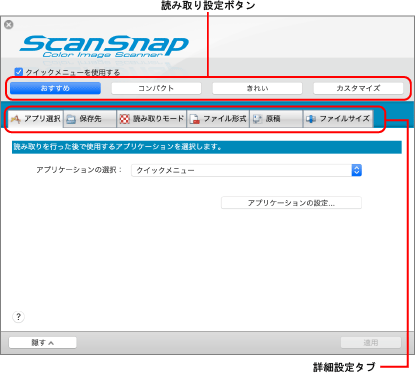Switch to the ファイル形式 tab
Screen dimensions: 415x375
point(218,119)
